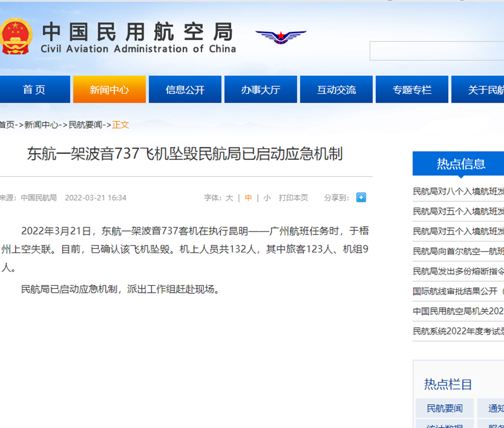Click the search input field
The image size is (504, 428).
(x=436, y=51)
